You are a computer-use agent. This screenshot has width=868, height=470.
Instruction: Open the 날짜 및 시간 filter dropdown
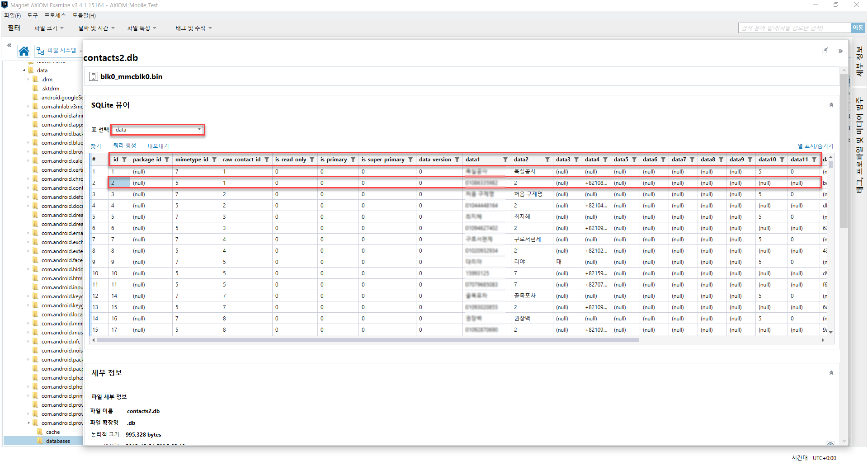pyautogui.click(x=96, y=28)
